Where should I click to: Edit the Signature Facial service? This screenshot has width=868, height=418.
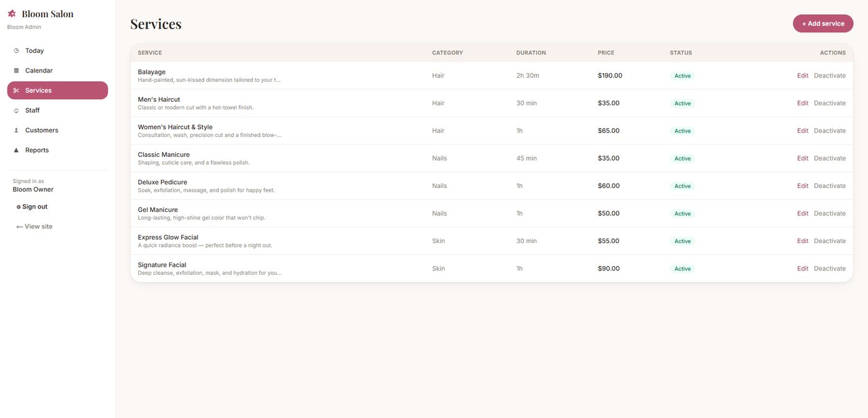coord(803,269)
